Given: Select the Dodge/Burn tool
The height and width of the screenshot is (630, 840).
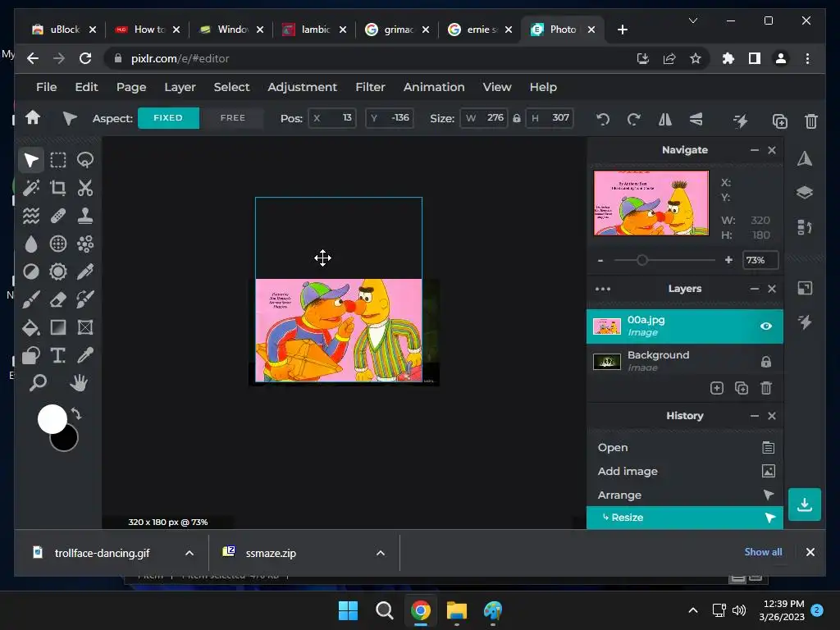Looking at the screenshot, I should [31, 272].
